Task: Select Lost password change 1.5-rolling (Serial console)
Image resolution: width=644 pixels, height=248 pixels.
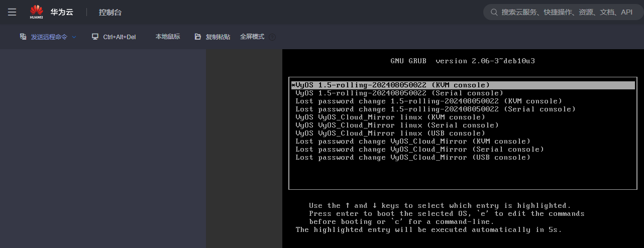Action: tap(463, 109)
